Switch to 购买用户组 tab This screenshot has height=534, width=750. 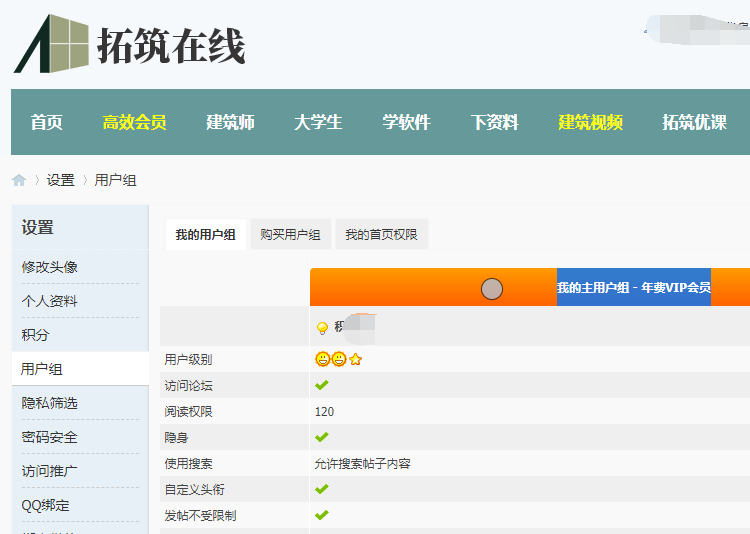coord(291,234)
